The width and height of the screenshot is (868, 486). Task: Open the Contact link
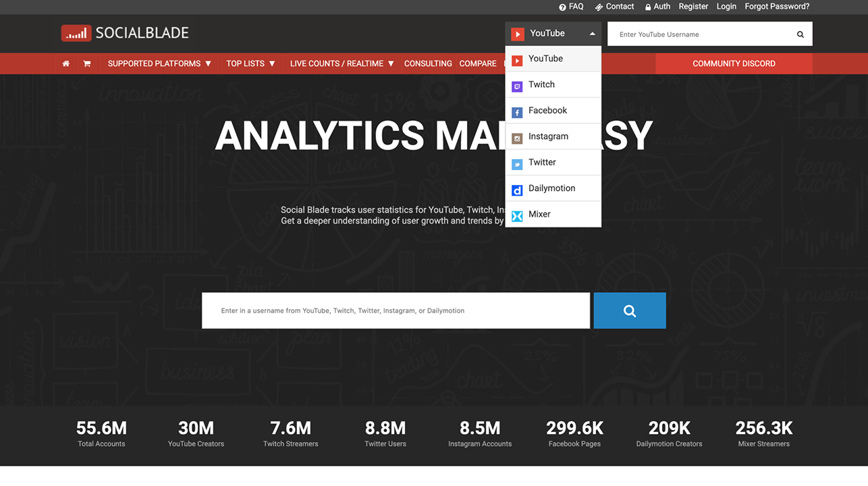[620, 7]
